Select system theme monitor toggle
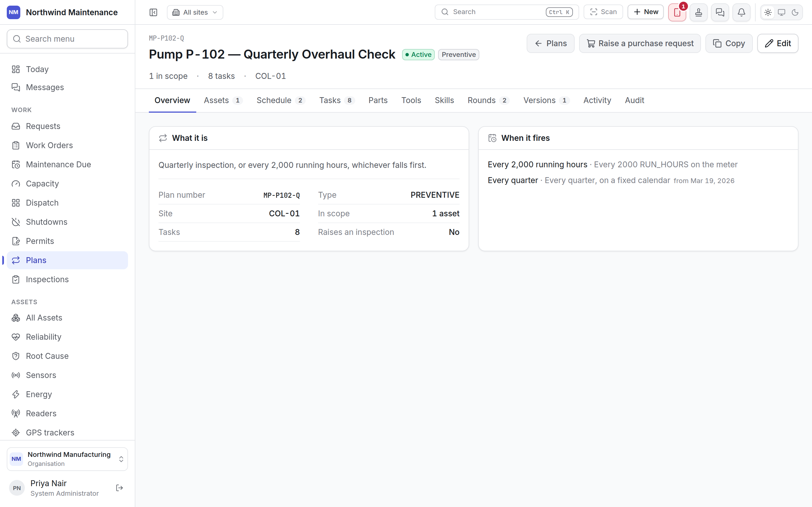 782,12
